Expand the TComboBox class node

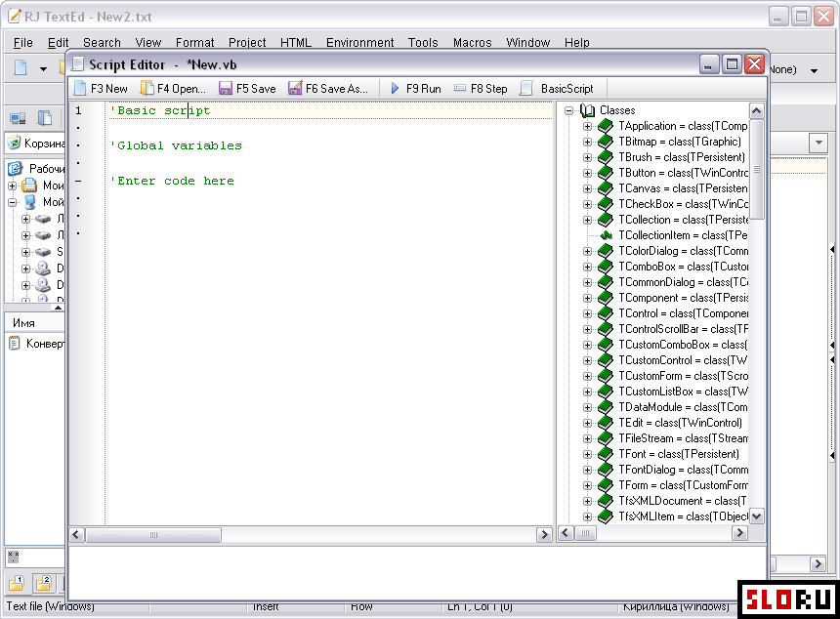point(588,267)
